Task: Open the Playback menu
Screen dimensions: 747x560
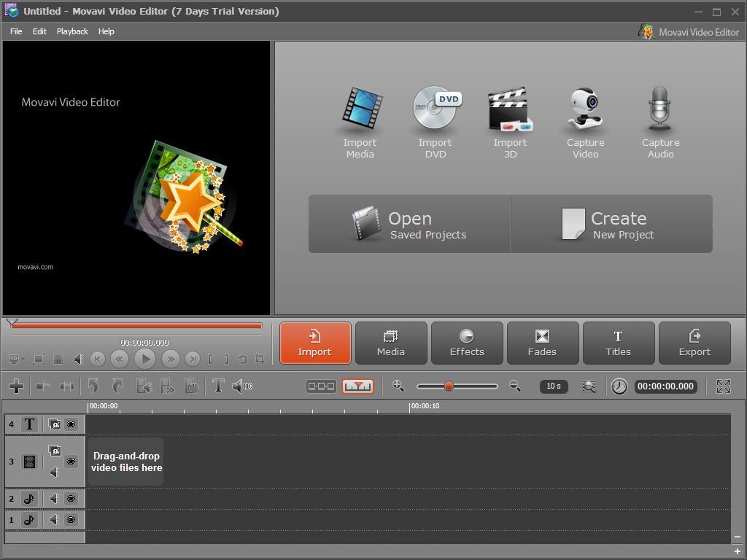Action: [x=72, y=31]
